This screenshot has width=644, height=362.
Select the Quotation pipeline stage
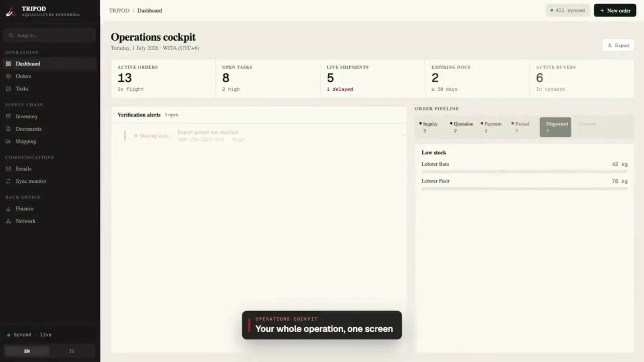pos(462,127)
